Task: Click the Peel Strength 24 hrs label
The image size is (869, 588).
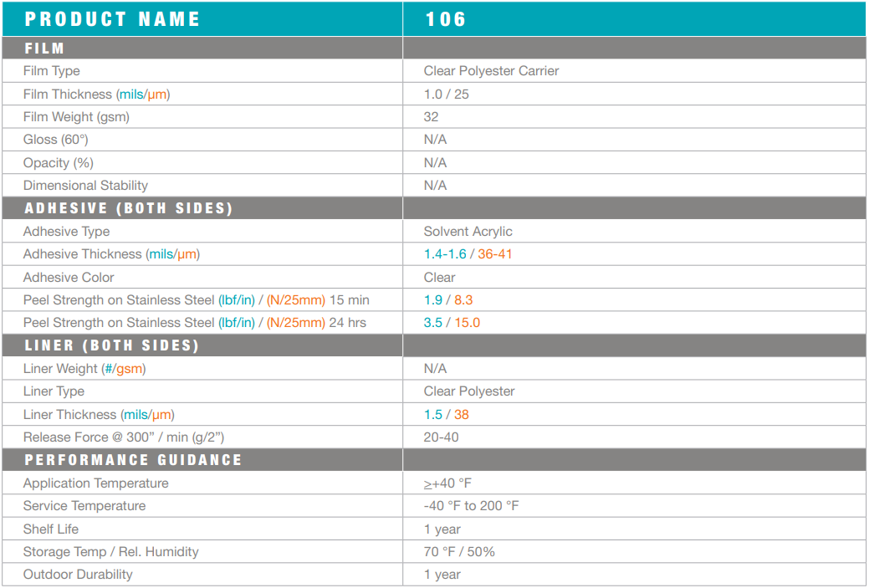Action: [x=195, y=323]
